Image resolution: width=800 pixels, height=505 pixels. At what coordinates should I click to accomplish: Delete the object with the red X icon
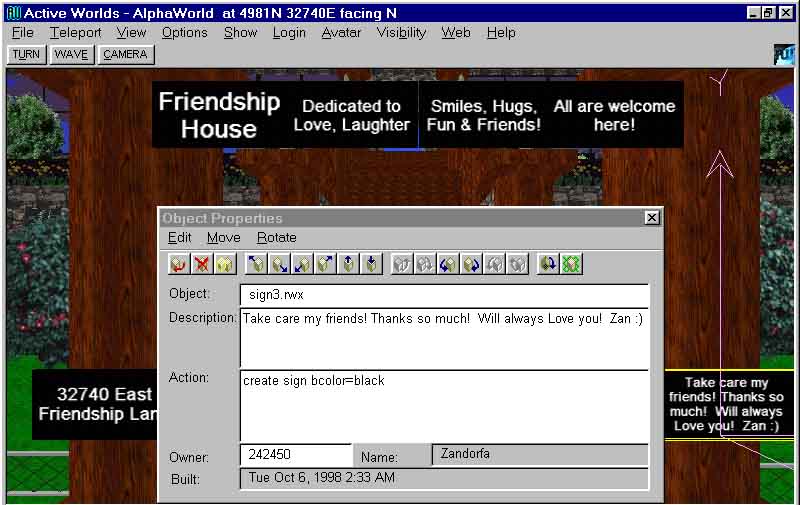pos(202,264)
